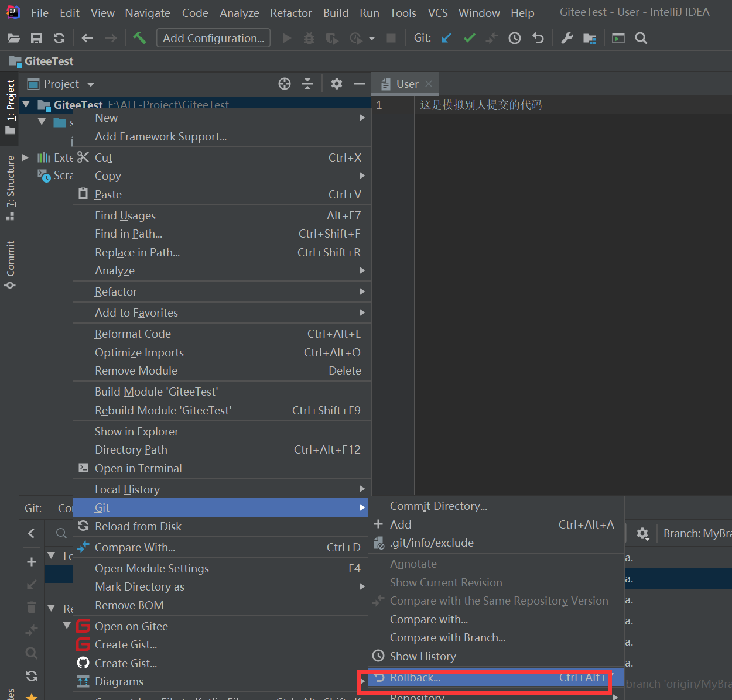Choose Open in Terminal from context menu
732x700 pixels.
(x=222, y=468)
